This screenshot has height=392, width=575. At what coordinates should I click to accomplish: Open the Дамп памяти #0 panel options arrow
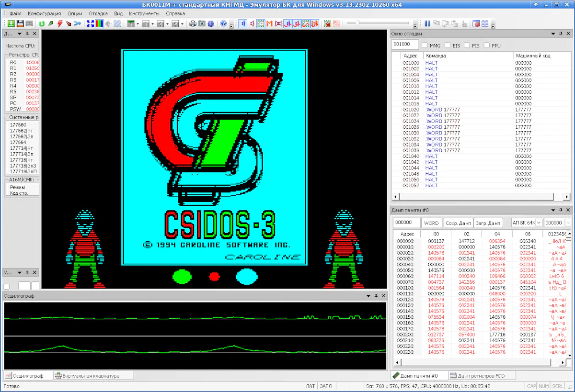(552, 210)
